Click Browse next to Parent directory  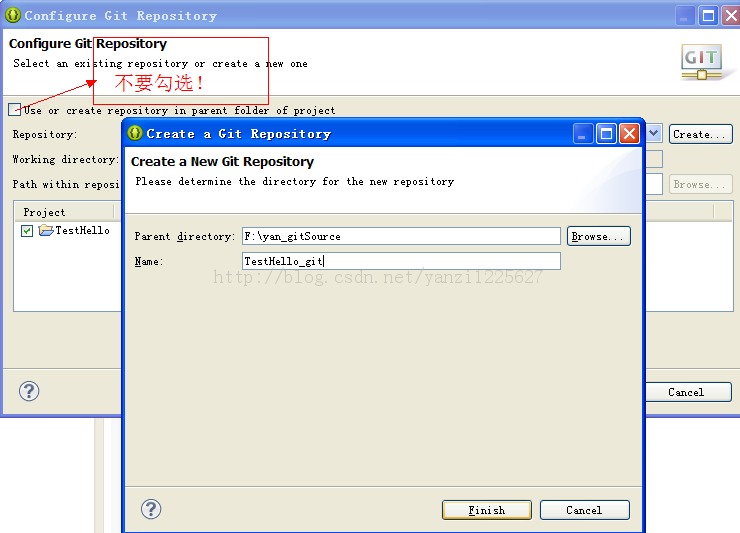[598, 236]
